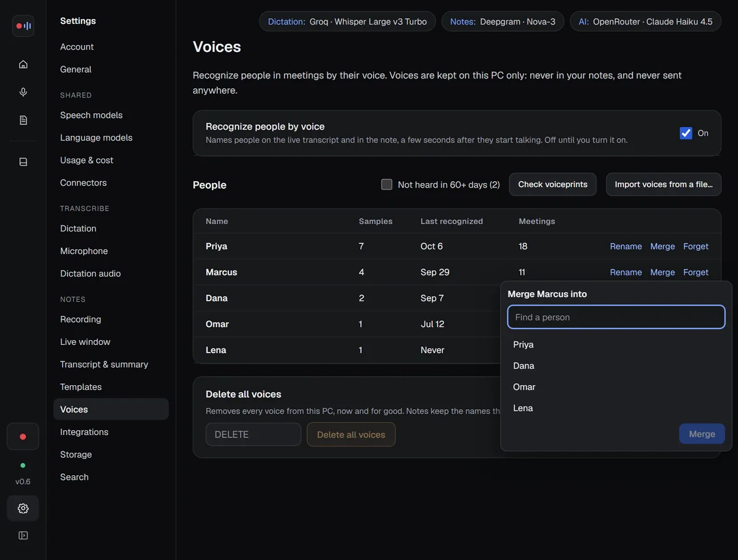738x560 pixels.
Task: Click the DELETE confirmation input field
Action: point(254,434)
